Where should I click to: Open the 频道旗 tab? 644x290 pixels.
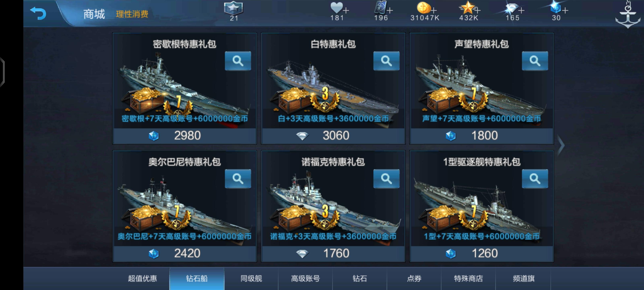pyautogui.click(x=523, y=279)
